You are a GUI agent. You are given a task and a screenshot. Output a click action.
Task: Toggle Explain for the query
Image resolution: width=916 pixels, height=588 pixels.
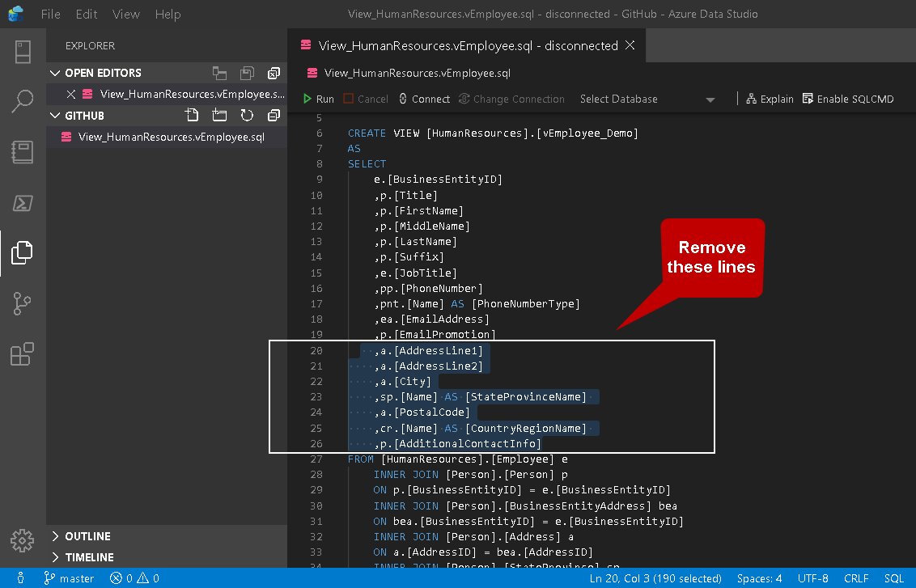point(769,99)
